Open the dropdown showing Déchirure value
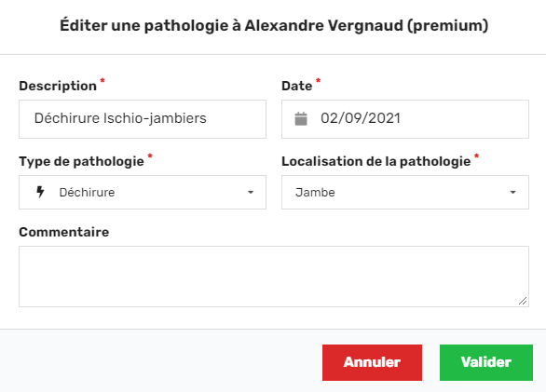The height and width of the screenshot is (392, 546). click(x=143, y=192)
